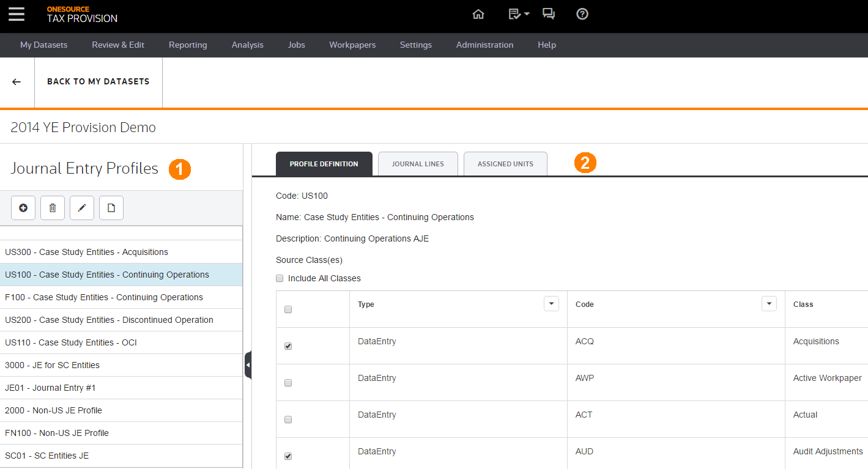Uncheck the ACQ Acquisitions row checkbox
868x469 pixels.
tap(288, 346)
